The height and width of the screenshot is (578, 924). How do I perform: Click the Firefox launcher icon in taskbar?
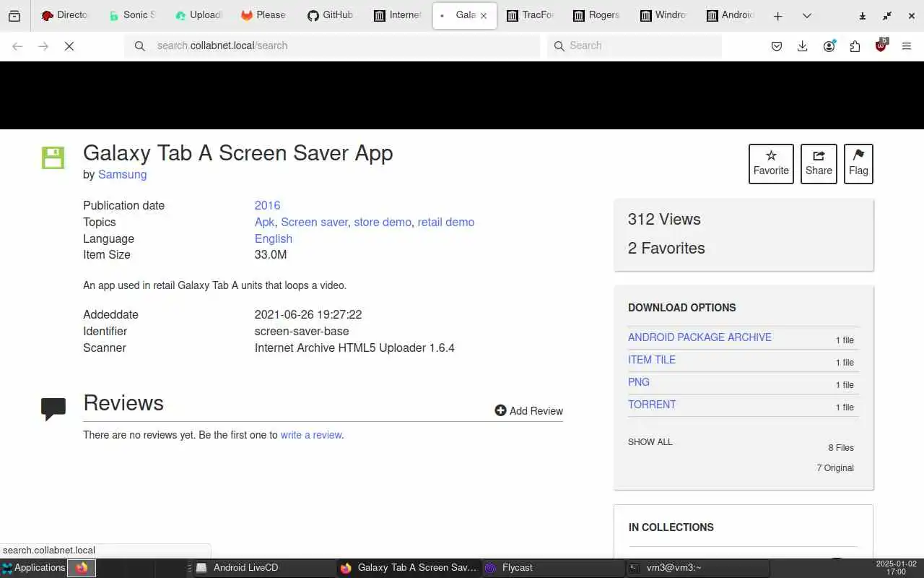point(82,568)
